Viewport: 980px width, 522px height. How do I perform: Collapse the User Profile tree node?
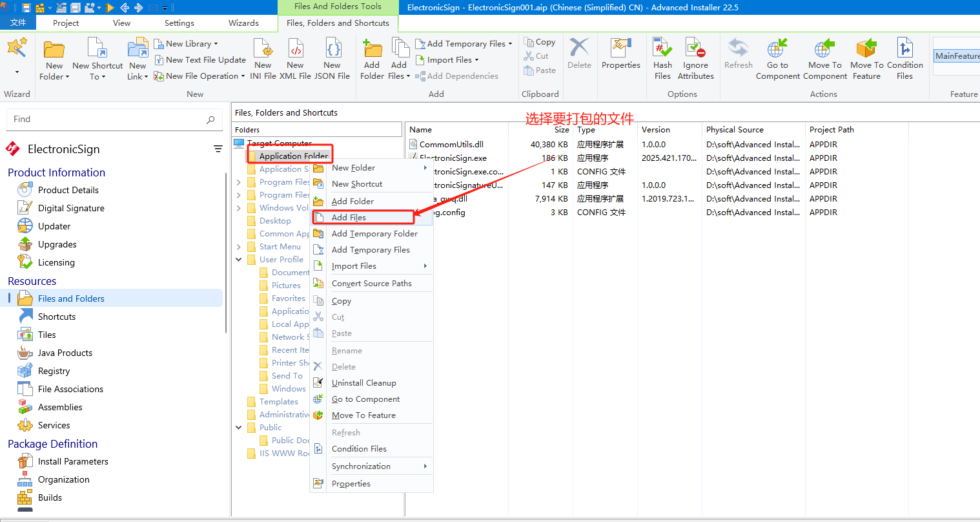tap(239, 260)
